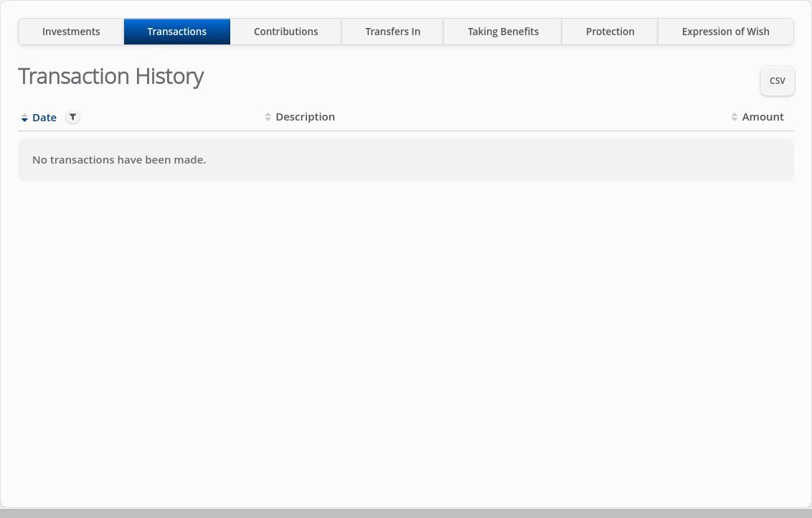Switch to the Investments tab
Image resolution: width=812 pixels, height=518 pixels.
tap(71, 32)
